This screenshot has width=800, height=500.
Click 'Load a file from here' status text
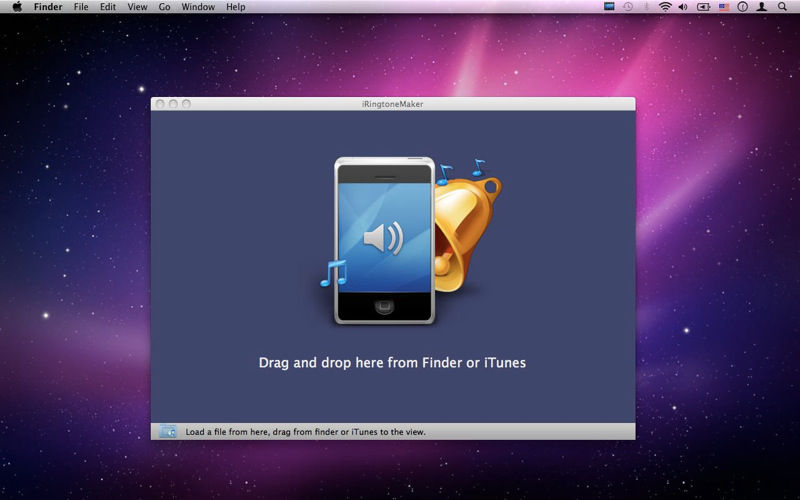(x=305, y=432)
